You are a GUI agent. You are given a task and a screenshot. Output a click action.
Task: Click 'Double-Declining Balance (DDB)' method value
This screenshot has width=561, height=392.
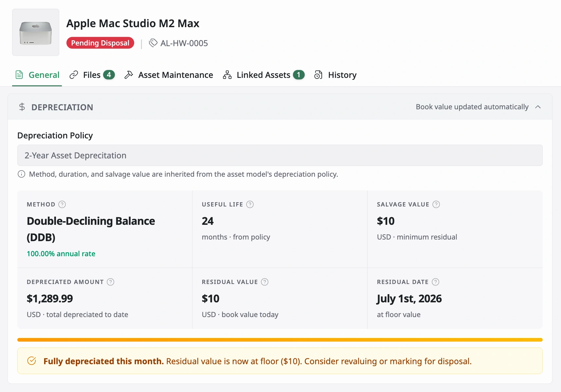tap(91, 229)
